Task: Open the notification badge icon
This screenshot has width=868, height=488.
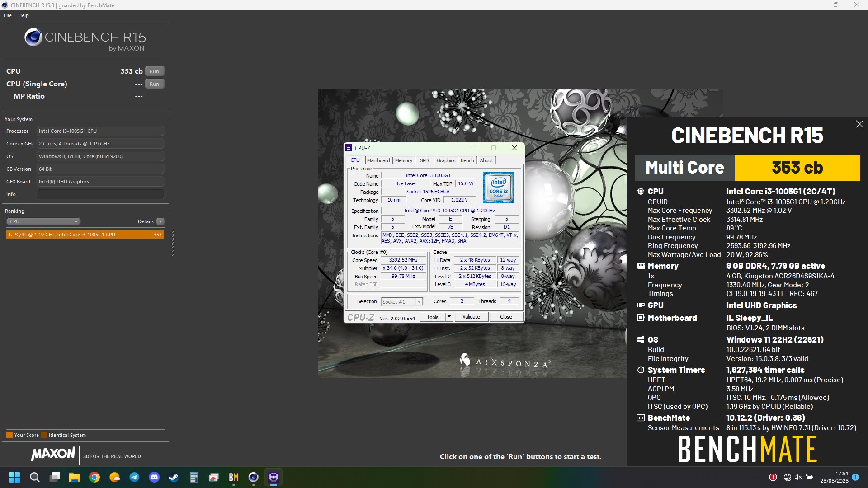Action: click(x=855, y=477)
